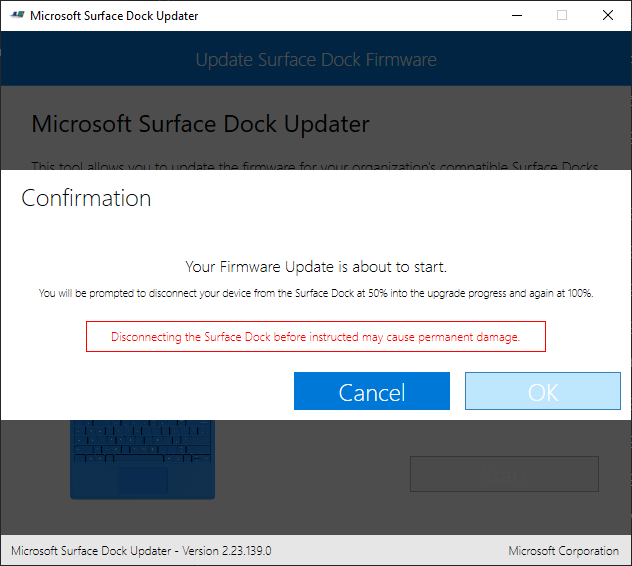
Task: Click the large "Microsoft Surface Dock Updater" heading
Action: 201,124
